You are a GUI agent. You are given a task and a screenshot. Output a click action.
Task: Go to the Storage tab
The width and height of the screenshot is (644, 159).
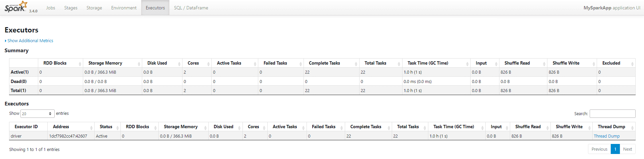tap(94, 8)
